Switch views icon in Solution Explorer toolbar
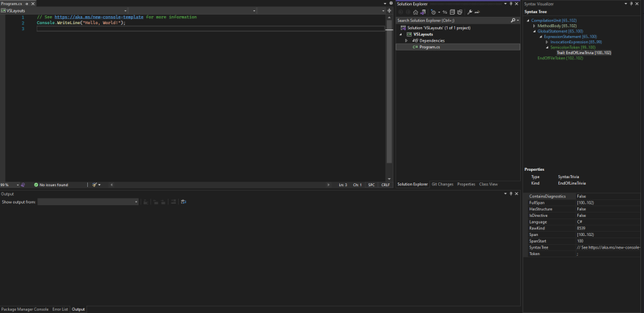 (423, 12)
